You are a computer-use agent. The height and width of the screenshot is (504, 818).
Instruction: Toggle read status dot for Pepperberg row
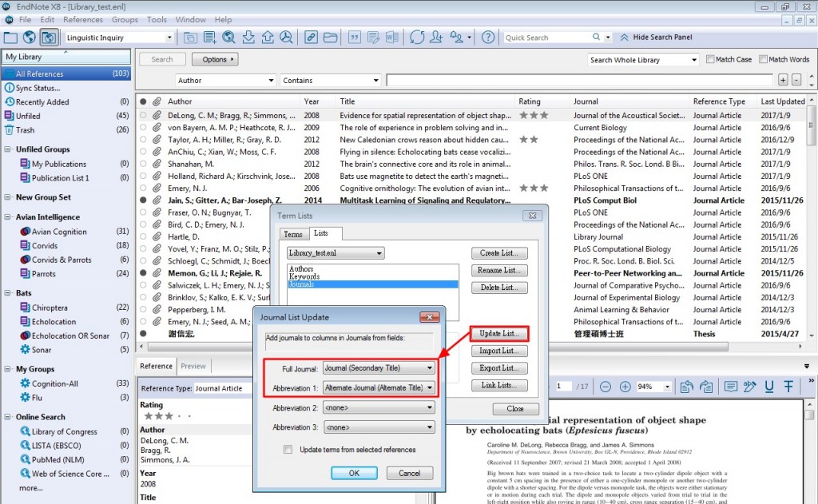click(x=143, y=309)
